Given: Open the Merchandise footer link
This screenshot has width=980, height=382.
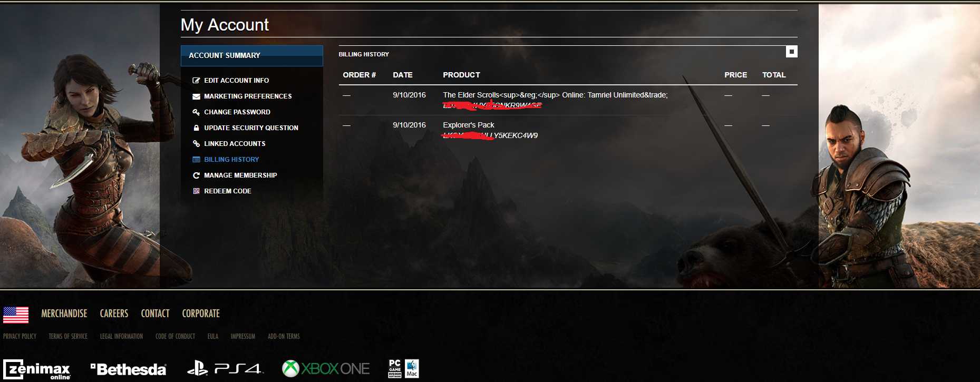Looking at the screenshot, I should pyautogui.click(x=64, y=314).
